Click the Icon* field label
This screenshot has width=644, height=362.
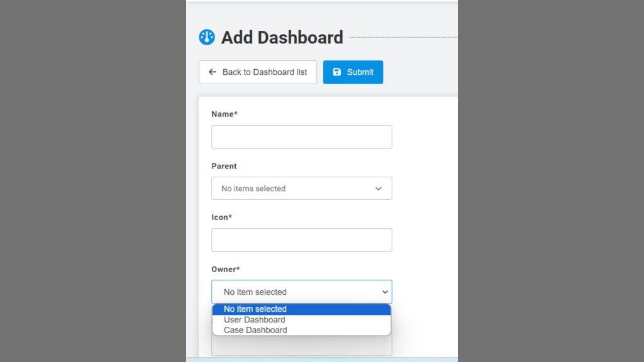pos(221,217)
